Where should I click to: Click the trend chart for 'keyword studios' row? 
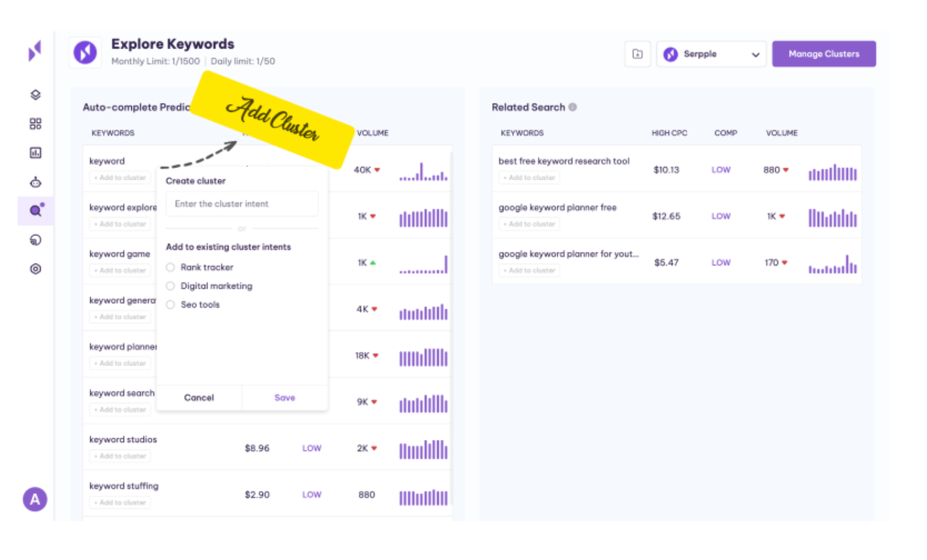(x=423, y=449)
